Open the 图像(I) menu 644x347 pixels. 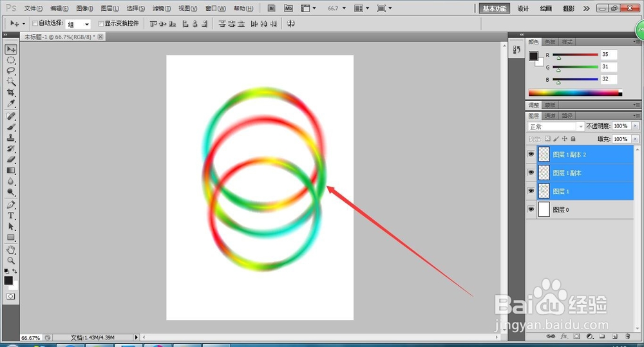[x=85, y=8]
